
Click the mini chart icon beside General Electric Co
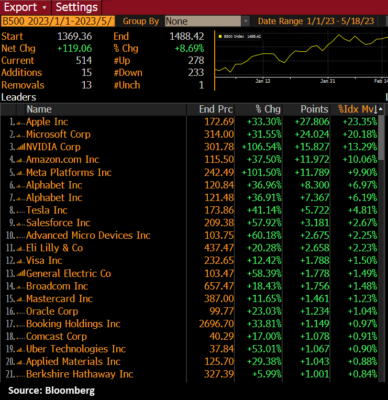[x=21, y=274]
